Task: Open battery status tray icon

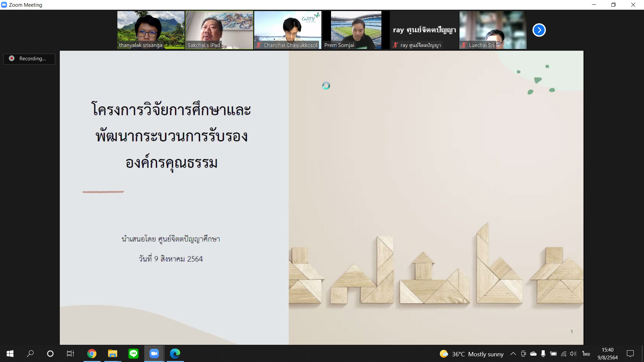Action: click(553, 354)
